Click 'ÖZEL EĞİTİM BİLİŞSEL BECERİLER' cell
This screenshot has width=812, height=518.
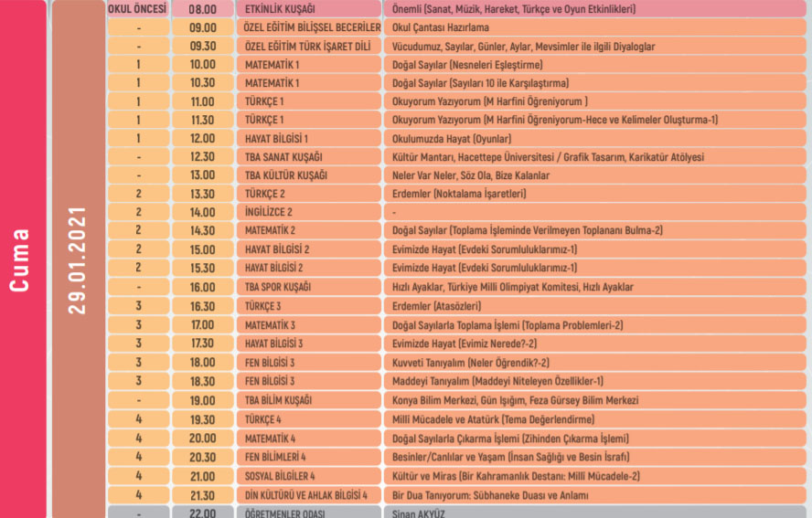(x=309, y=27)
